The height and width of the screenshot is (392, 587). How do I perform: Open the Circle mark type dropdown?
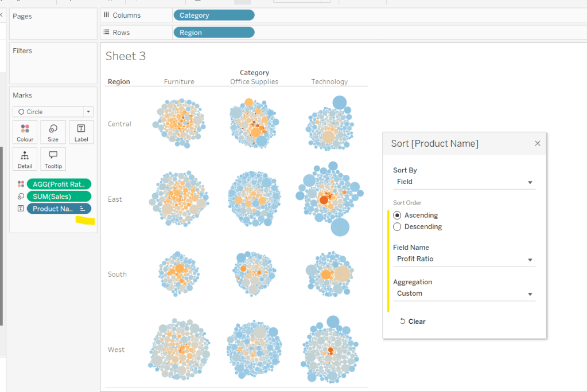[x=53, y=112]
